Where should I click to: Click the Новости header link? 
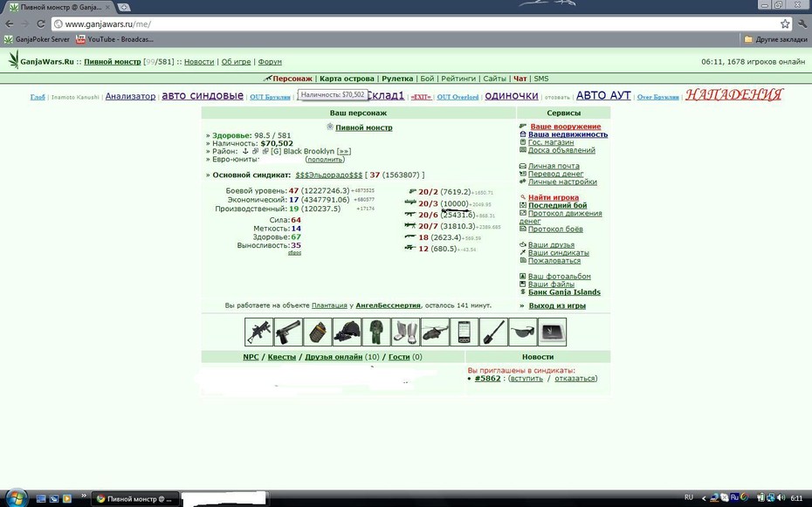pyautogui.click(x=199, y=62)
